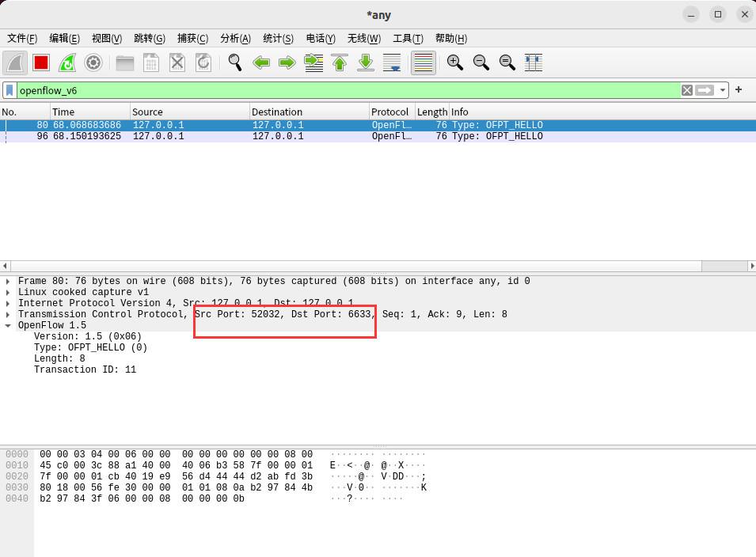Sort by the No. column header
The image size is (756, 557).
pos(25,112)
